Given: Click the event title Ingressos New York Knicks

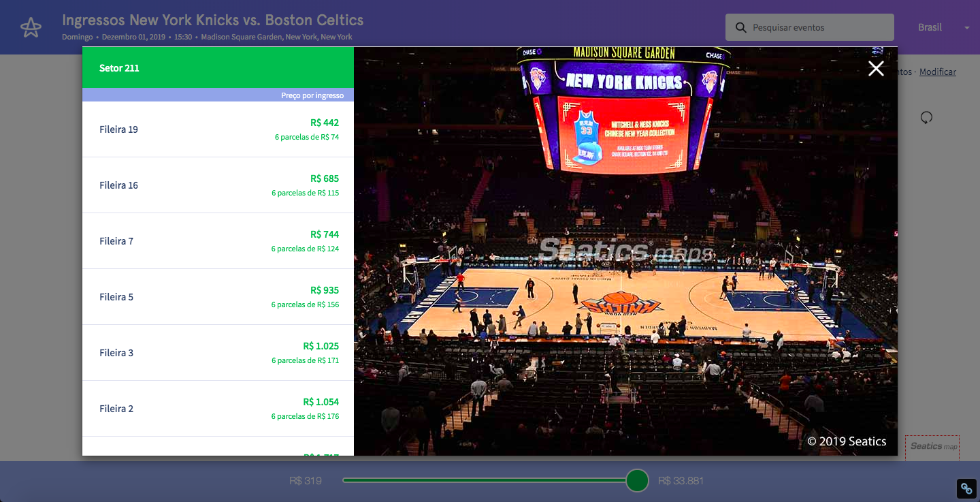Looking at the screenshot, I should click(213, 20).
